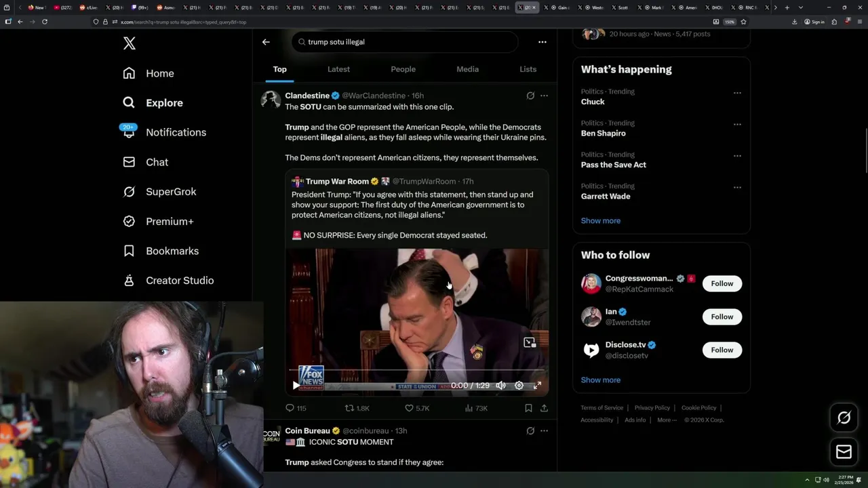Viewport: 868px width, 488px height.
Task: Open browser downloads icon
Action: point(794,22)
